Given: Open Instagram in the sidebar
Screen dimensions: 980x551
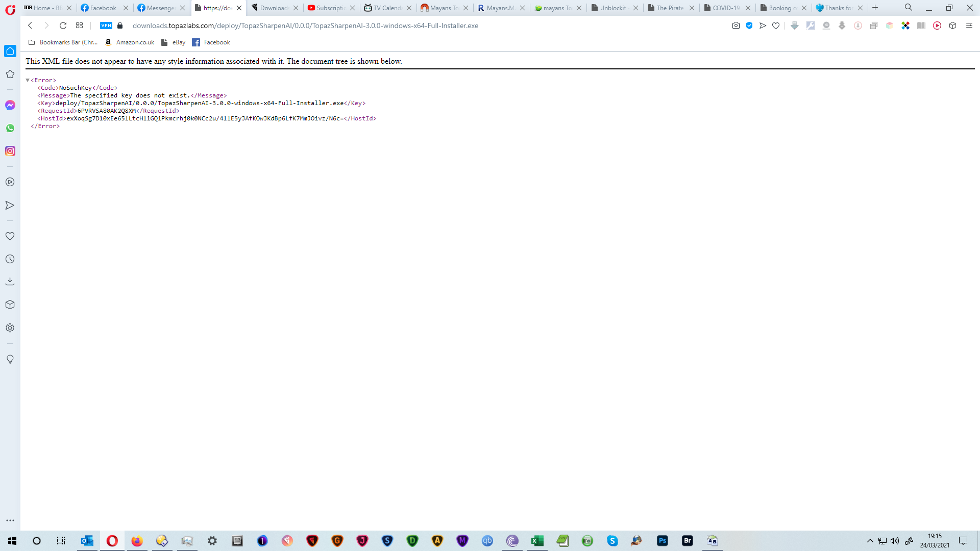Looking at the screenshot, I should (x=10, y=151).
